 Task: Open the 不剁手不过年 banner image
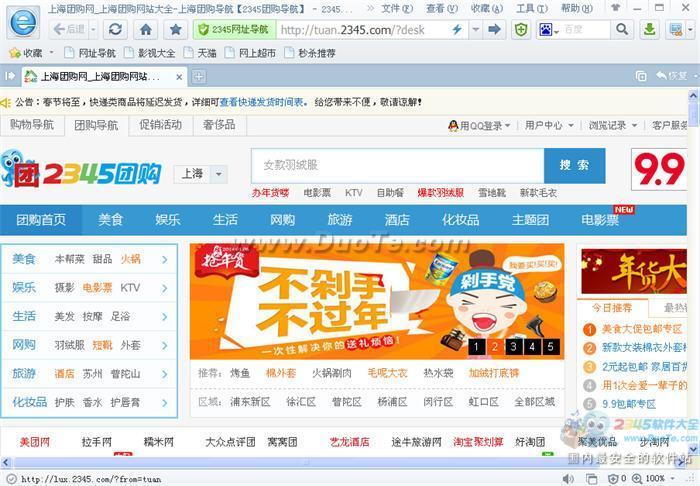pyautogui.click(x=377, y=301)
